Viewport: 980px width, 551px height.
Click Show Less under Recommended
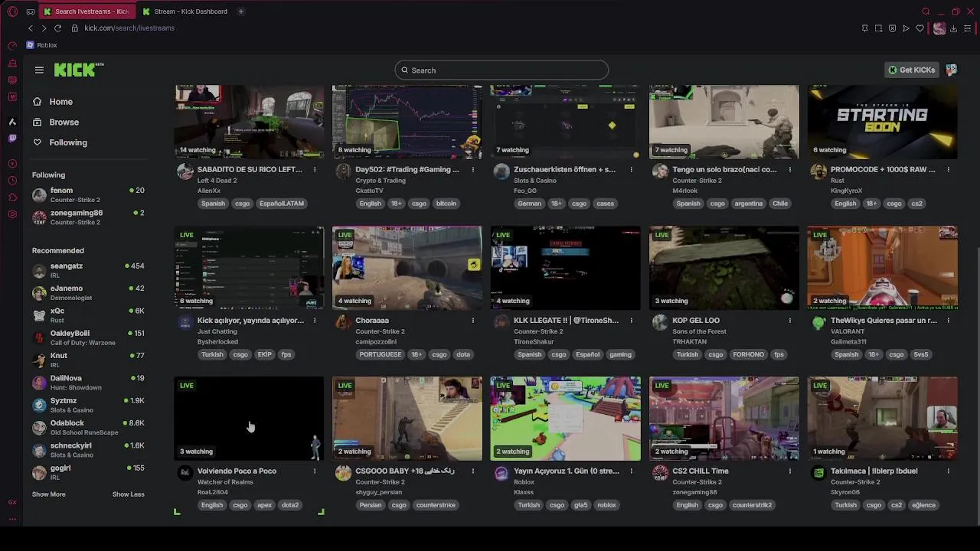[128, 494]
